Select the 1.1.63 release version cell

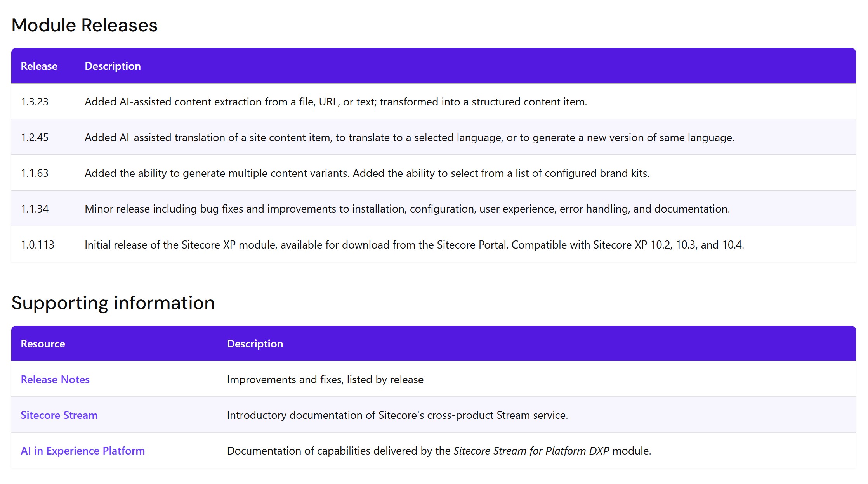tap(35, 173)
